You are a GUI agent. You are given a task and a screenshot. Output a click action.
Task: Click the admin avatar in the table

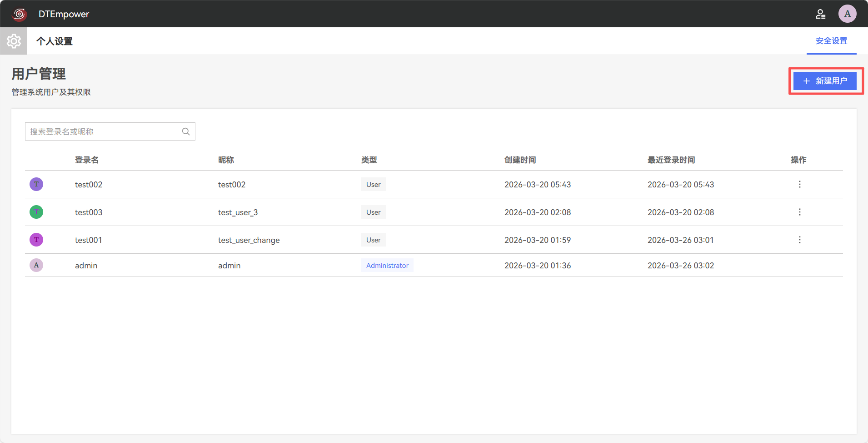(x=36, y=265)
